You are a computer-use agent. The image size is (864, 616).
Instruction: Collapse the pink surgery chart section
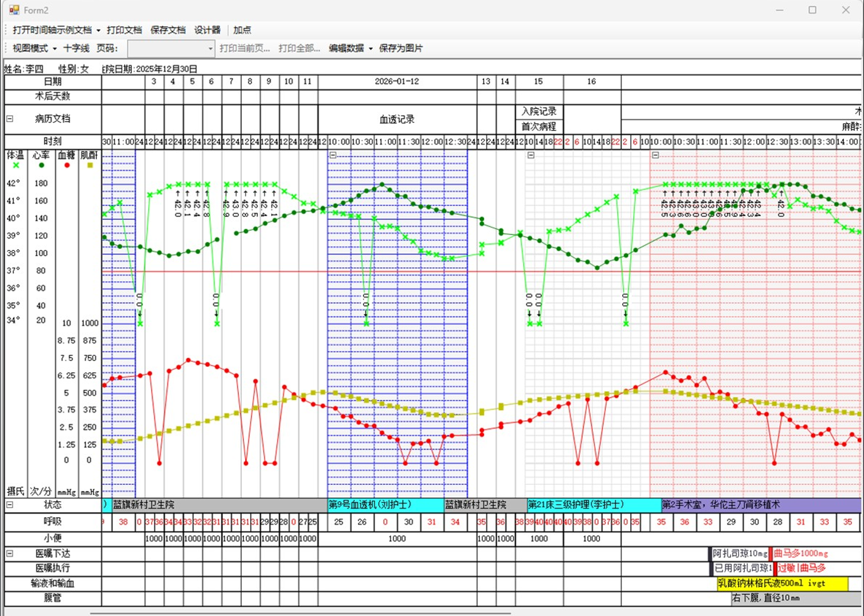(655, 155)
